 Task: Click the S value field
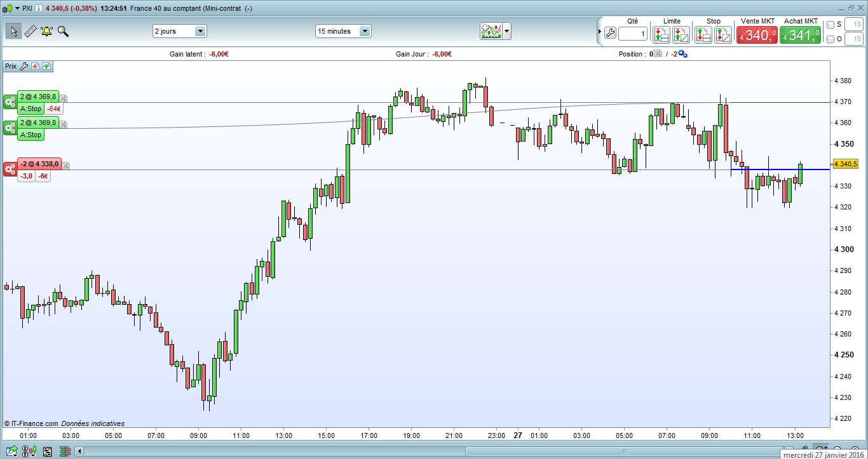[855, 25]
